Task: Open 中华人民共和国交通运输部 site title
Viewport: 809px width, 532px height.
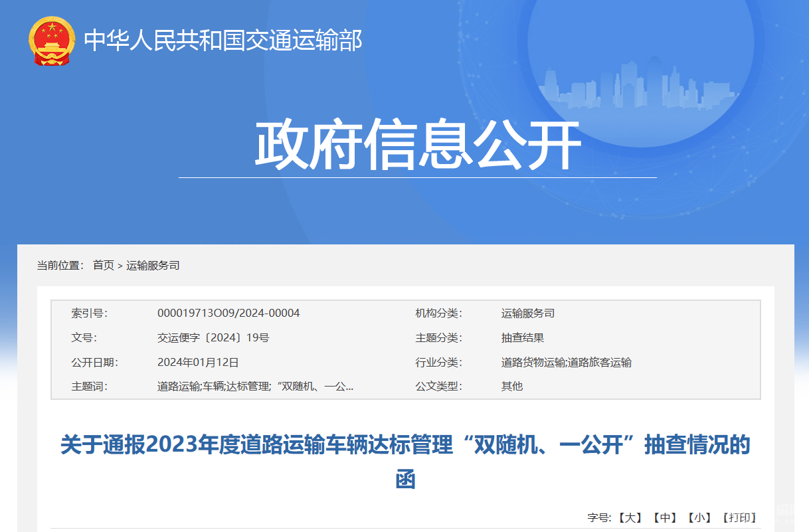Action: pyautogui.click(x=223, y=41)
